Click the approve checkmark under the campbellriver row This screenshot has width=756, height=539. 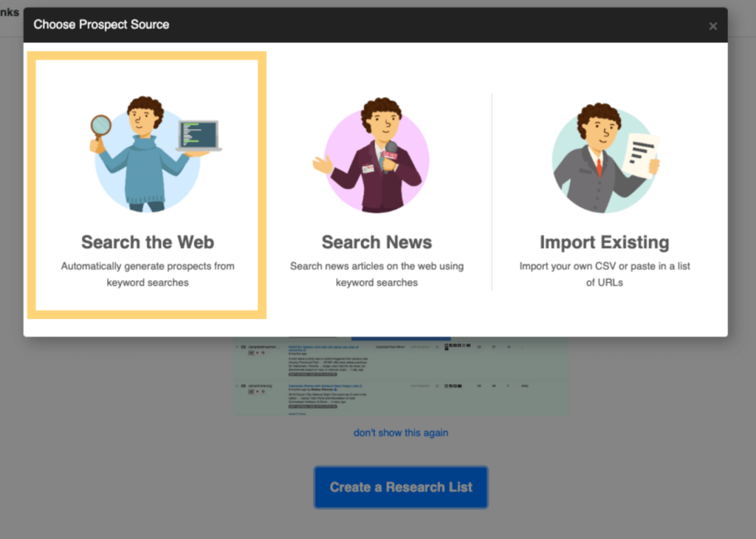tap(251, 353)
